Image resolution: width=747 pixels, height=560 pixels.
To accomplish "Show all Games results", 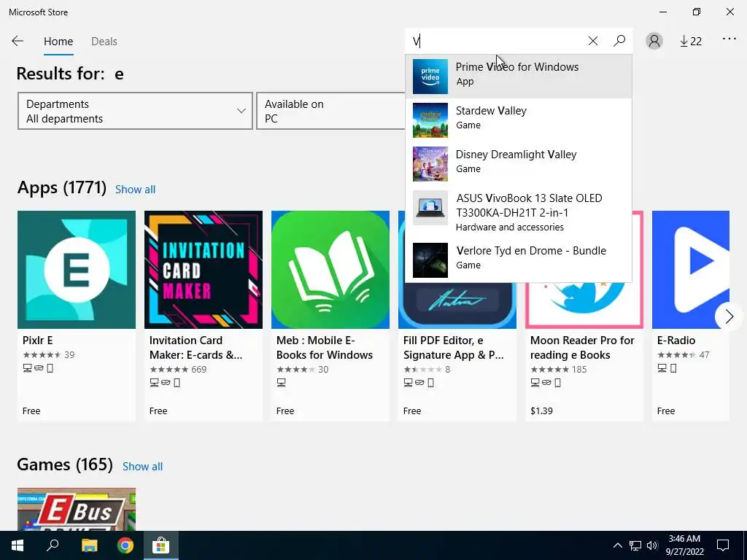I will point(142,466).
